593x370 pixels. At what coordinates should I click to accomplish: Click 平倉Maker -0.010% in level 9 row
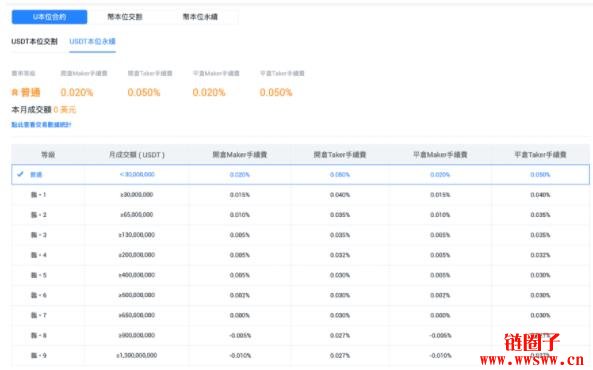pyautogui.click(x=440, y=356)
